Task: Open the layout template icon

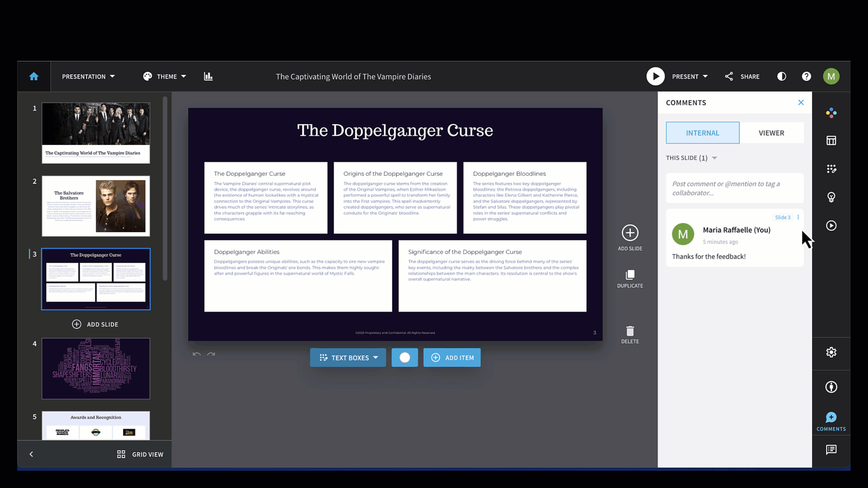Action: (831, 141)
